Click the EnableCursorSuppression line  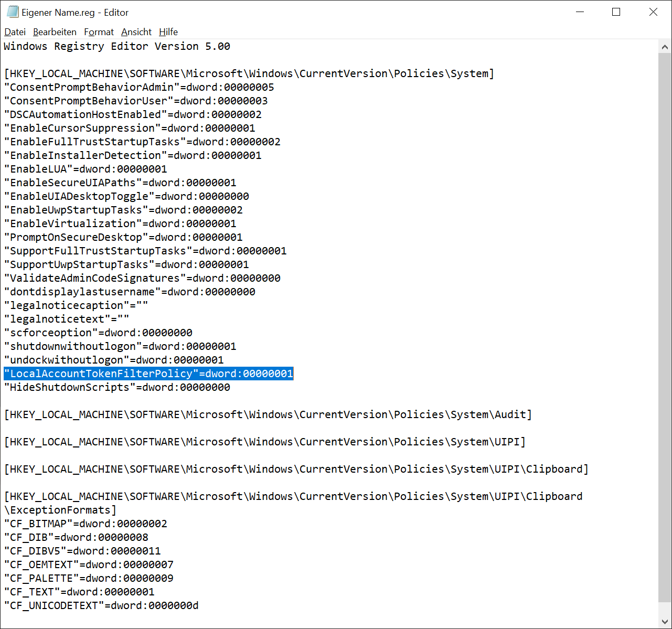coord(130,128)
